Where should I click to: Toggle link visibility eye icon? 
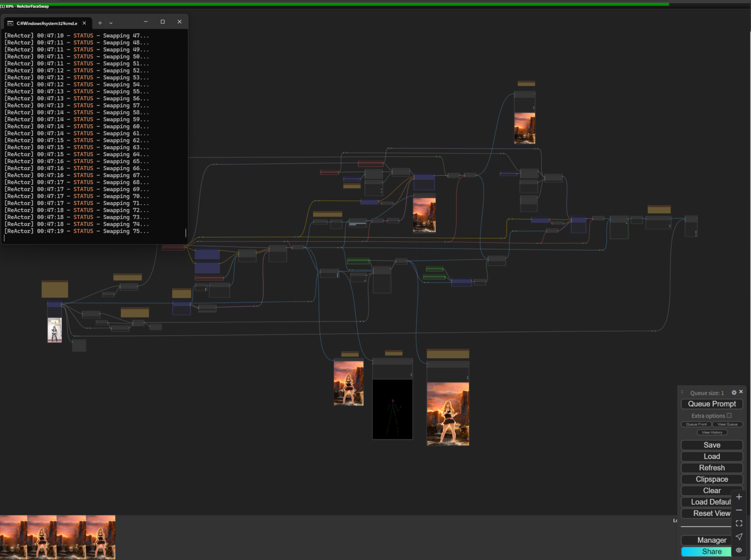point(739,550)
